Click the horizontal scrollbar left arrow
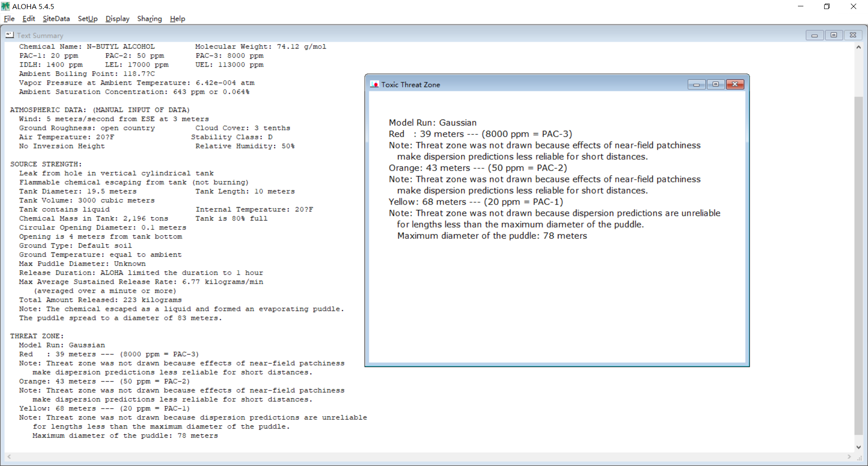This screenshot has width=868, height=466. coord(9,457)
